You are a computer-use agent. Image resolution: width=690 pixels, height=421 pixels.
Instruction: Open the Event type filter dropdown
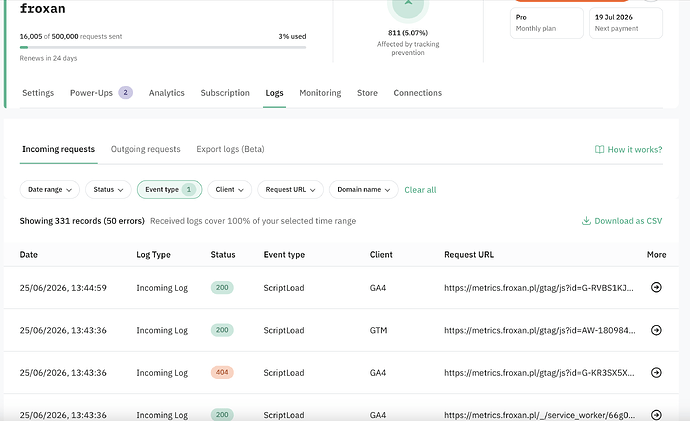[x=169, y=190]
